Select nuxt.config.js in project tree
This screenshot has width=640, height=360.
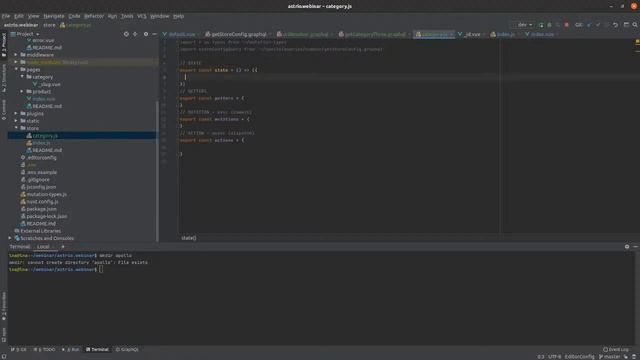pyautogui.click(x=40, y=202)
